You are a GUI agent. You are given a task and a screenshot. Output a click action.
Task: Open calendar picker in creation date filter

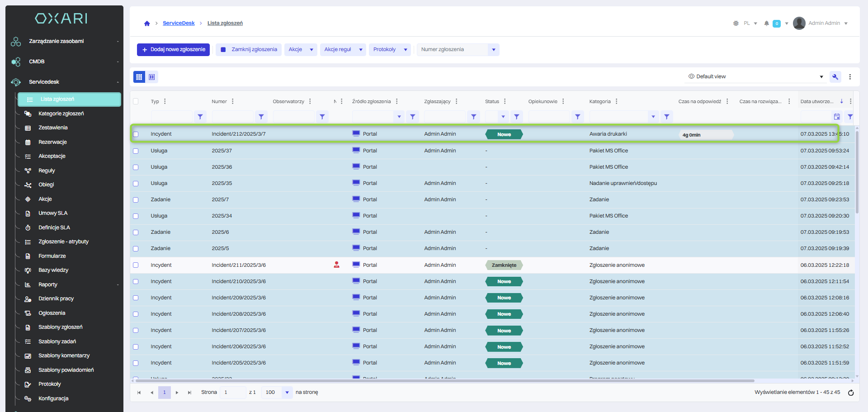(x=837, y=117)
